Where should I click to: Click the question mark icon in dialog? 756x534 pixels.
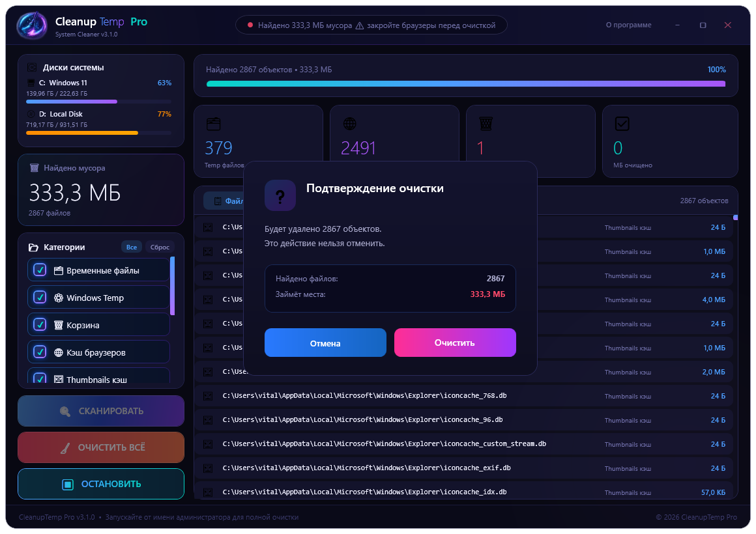tap(280, 195)
